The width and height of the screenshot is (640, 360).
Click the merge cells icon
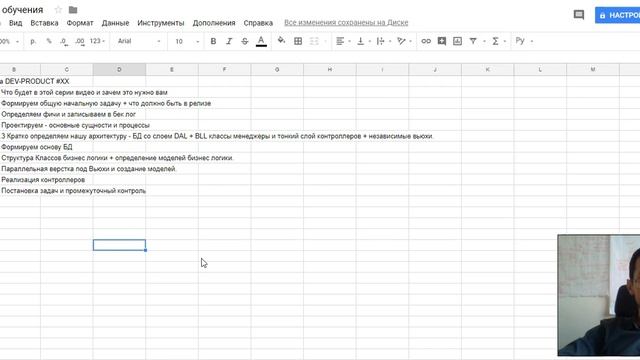point(314,41)
